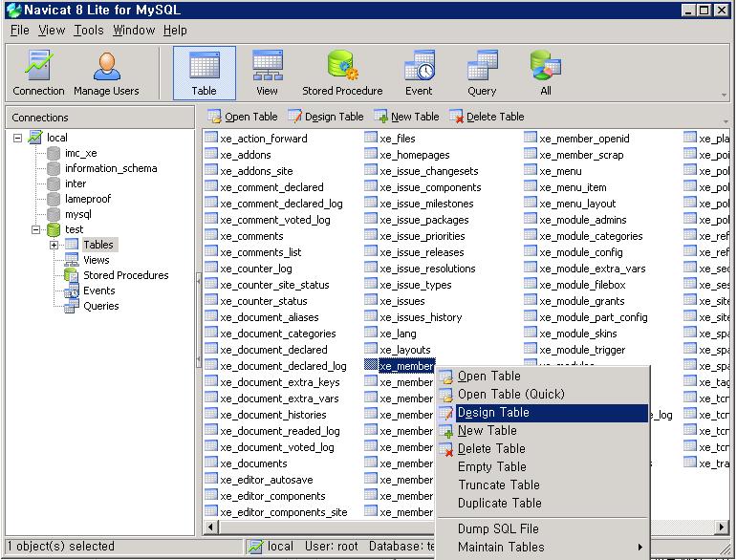Screen dimensions: 737x560
Task: Select the local connection icon
Action: 35,138
